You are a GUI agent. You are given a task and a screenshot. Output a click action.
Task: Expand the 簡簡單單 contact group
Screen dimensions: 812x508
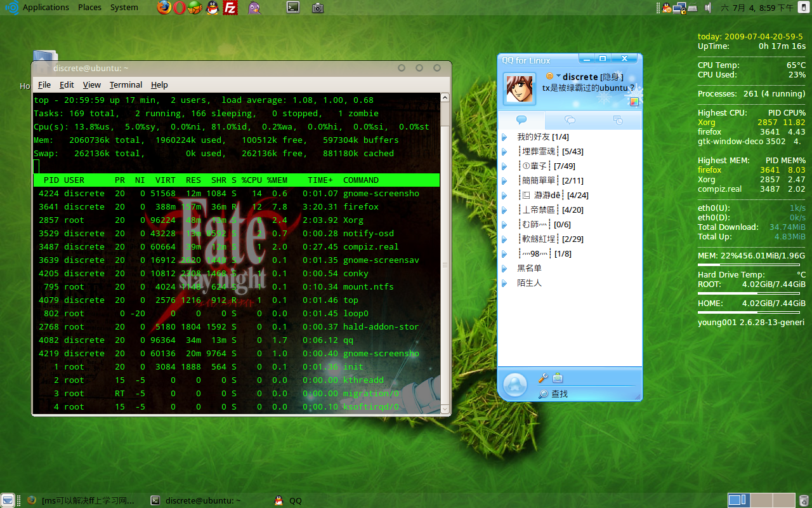pyautogui.click(x=504, y=181)
